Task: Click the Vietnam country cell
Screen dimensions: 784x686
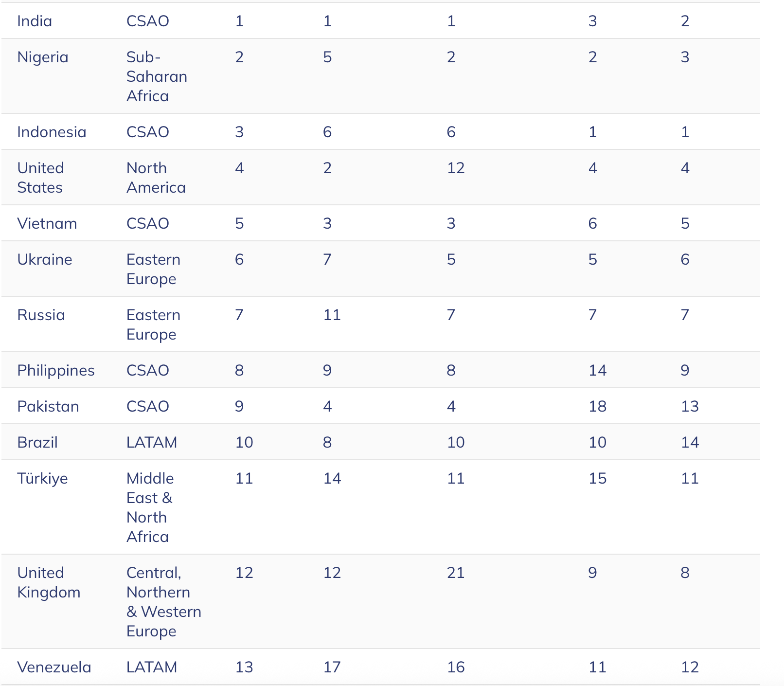Action: click(47, 223)
